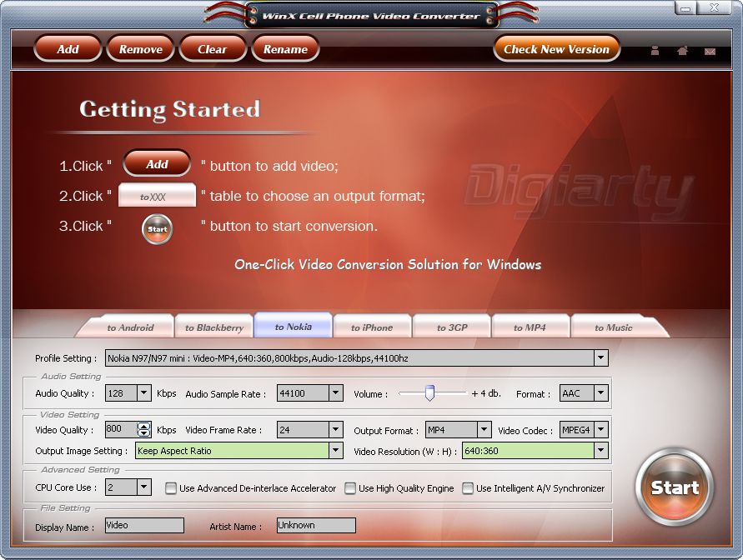
Task: Open the Audio Sample Rate dropdown
Action: point(335,392)
